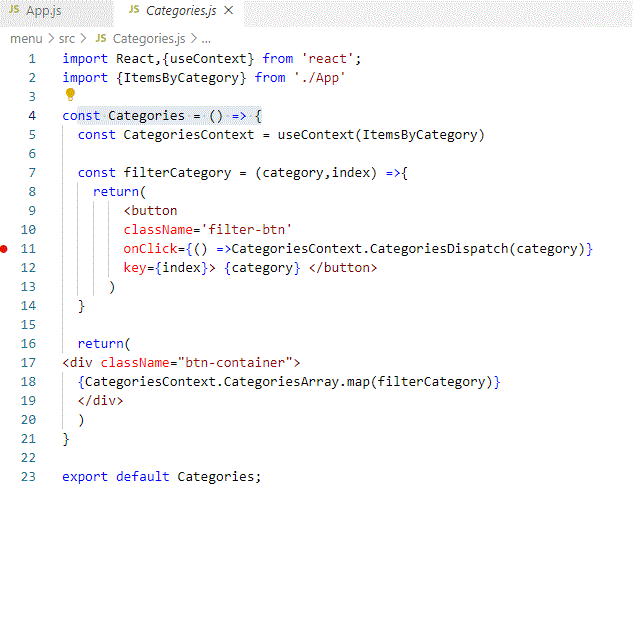The image size is (633, 618).
Task: Click 'CategoriesDispatch' in the onClick handler
Action: pyautogui.click(x=439, y=249)
